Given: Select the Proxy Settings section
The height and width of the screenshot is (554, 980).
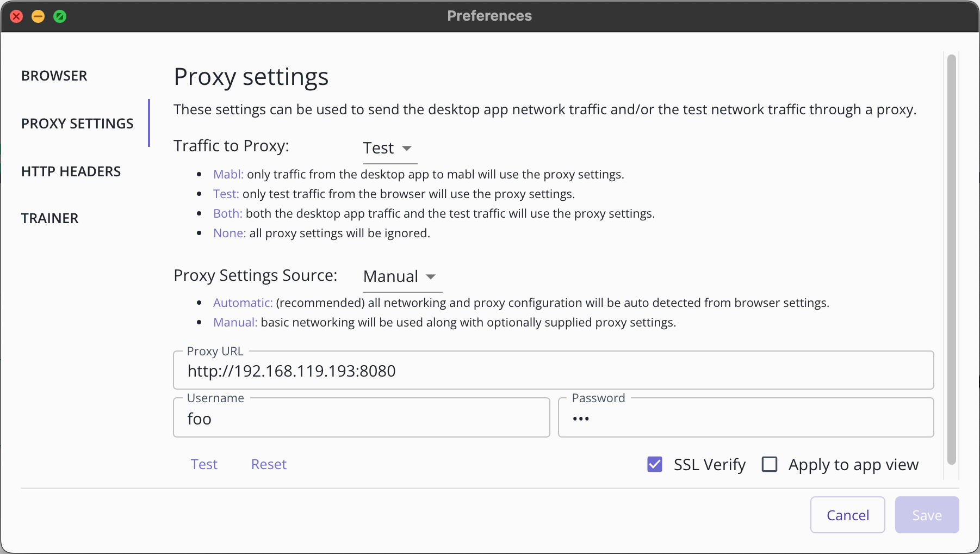Looking at the screenshot, I should click(x=77, y=124).
